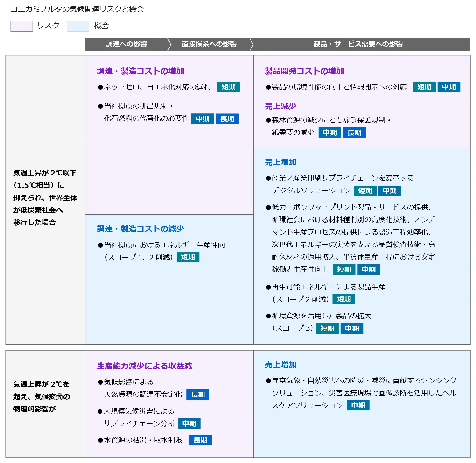The image size is (476, 463).
Task: Click the text 当社拠点におけるエネルギー生産性向上
Action: pos(168,245)
